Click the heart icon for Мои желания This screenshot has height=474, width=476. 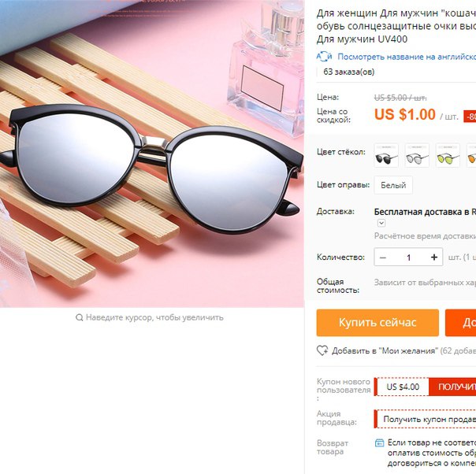pos(322,350)
